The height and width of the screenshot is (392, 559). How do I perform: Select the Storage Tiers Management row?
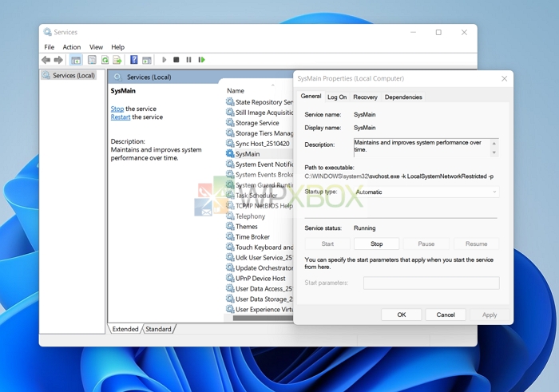tap(260, 133)
